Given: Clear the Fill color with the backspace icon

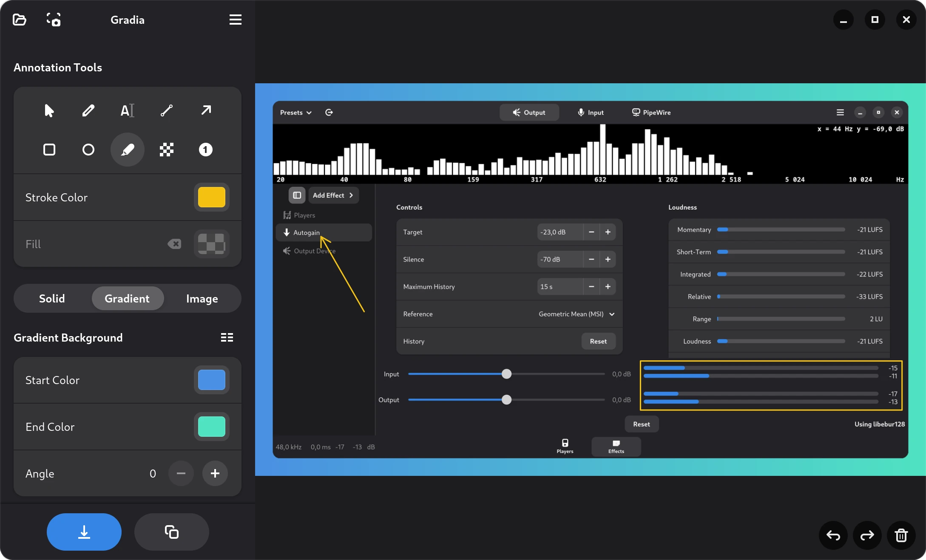Looking at the screenshot, I should 174,244.
